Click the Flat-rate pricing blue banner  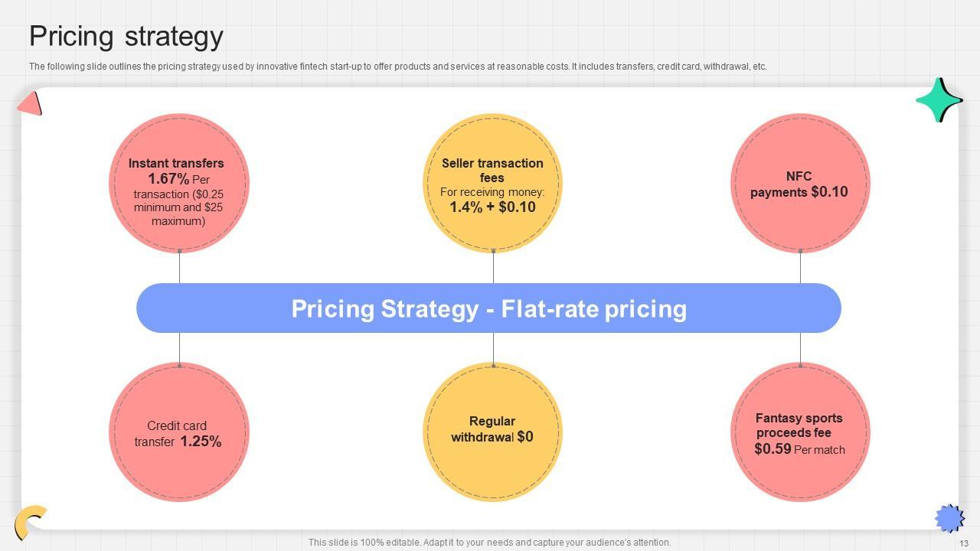pyautogui.click(x=488, y=308)
